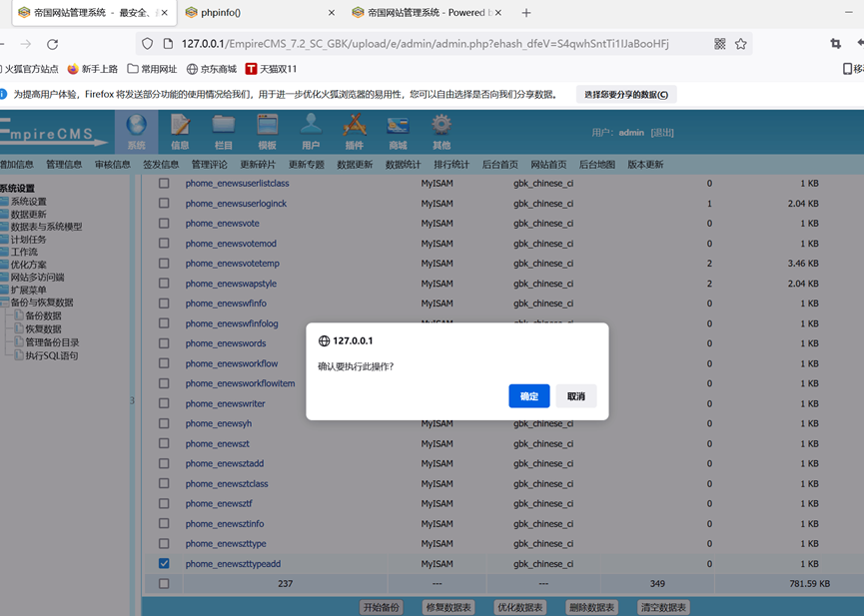Open the 常用网址 bookmark folder
This screenshot has width=864, height=616.
tap(152, 69)
